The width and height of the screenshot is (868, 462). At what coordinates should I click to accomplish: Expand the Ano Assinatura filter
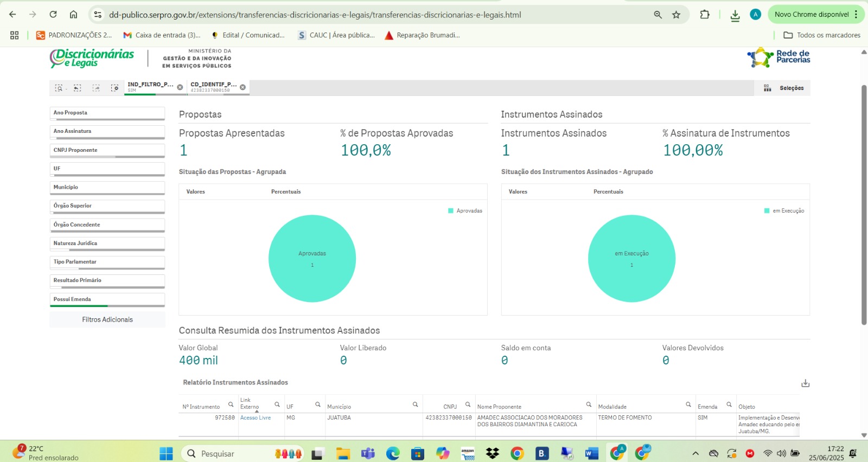pyautogui.click(x=107, y=132)
